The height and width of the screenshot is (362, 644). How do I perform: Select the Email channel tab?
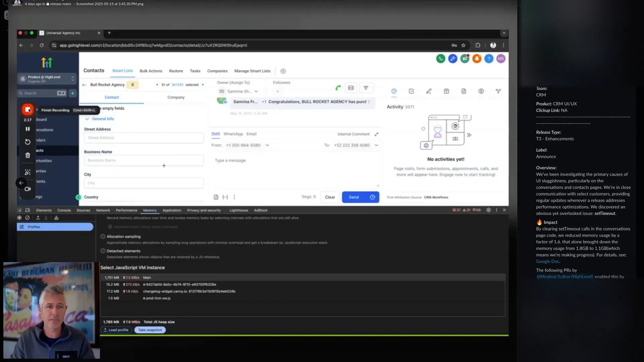251,134
